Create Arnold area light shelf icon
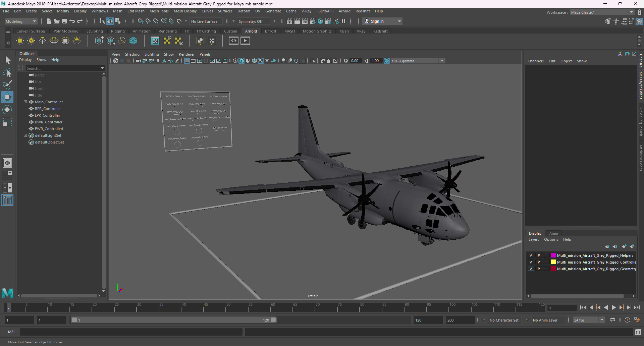The image size is (644, 346). coord(20,41)
